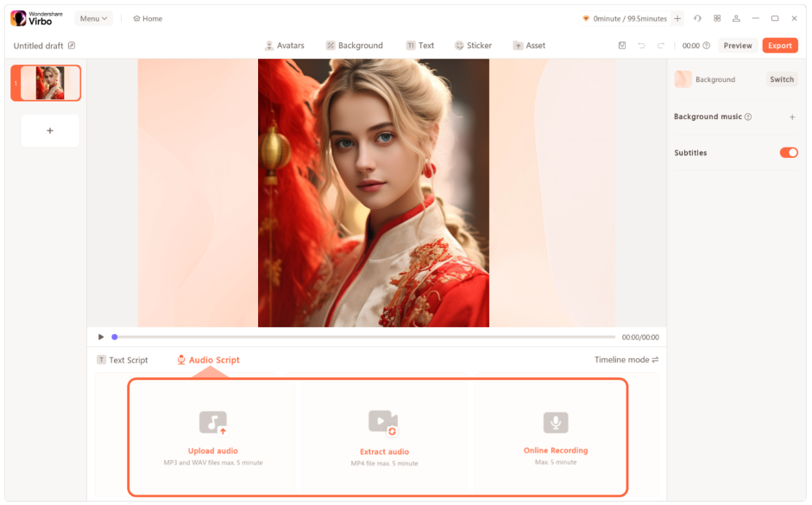Add a new scene with plus button
812x505 pixels.
click(50, 130)
